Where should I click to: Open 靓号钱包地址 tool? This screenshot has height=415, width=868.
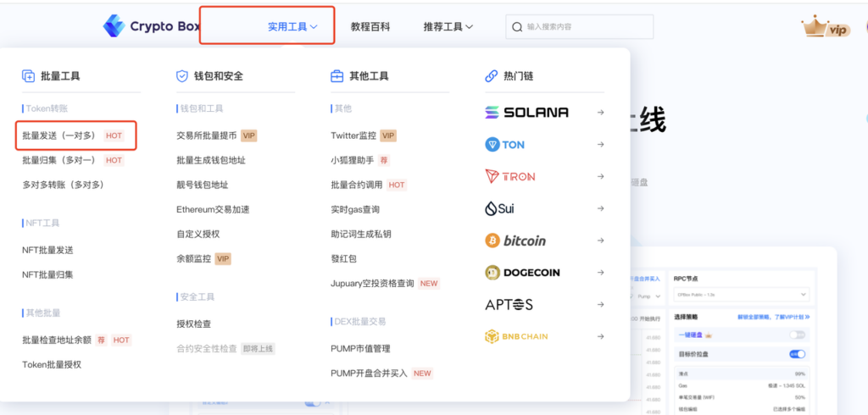[x=203, y=185]
